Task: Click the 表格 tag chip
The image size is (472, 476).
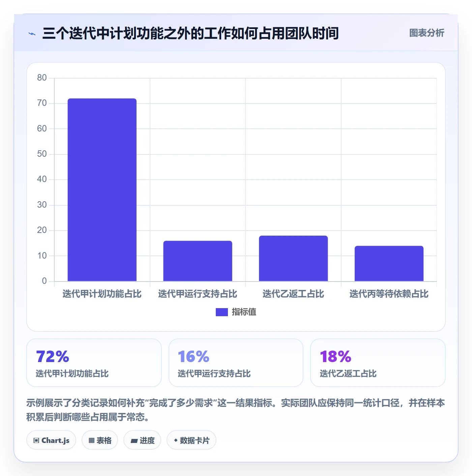Action: (100, 440)
